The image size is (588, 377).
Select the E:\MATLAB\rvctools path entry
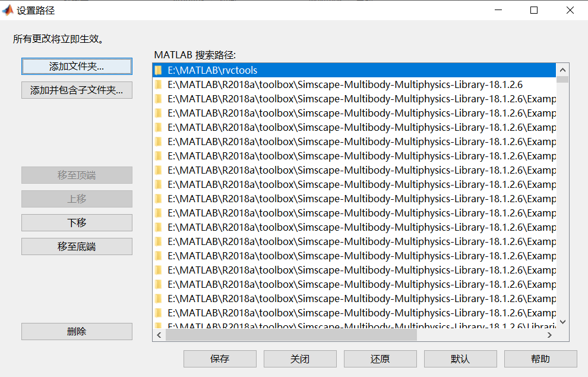click(354, 70)
